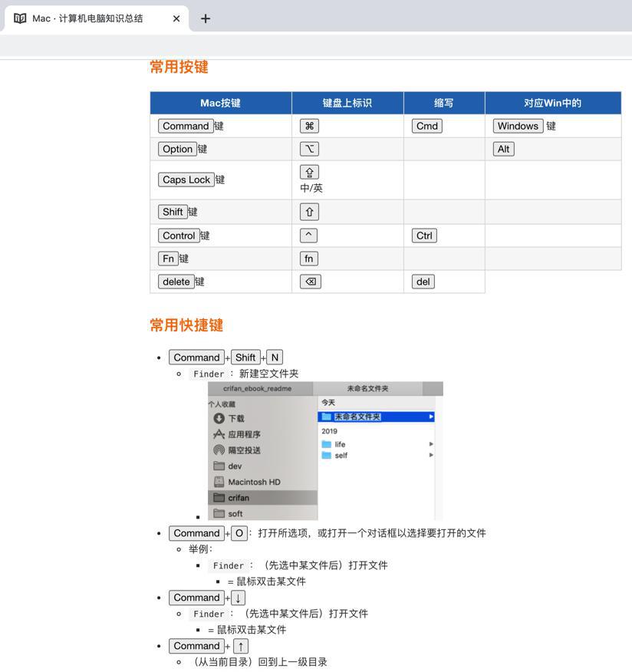Click the del abbreviation key

423,282
